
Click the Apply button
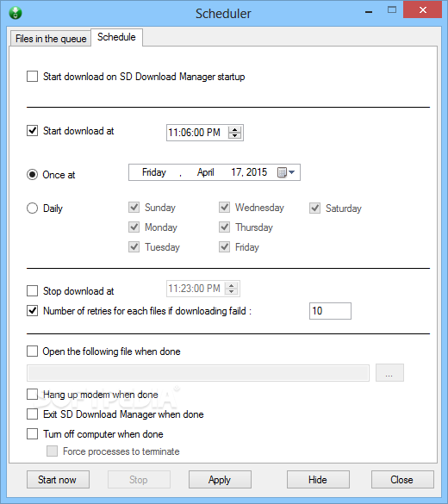(x=220, y=480)
